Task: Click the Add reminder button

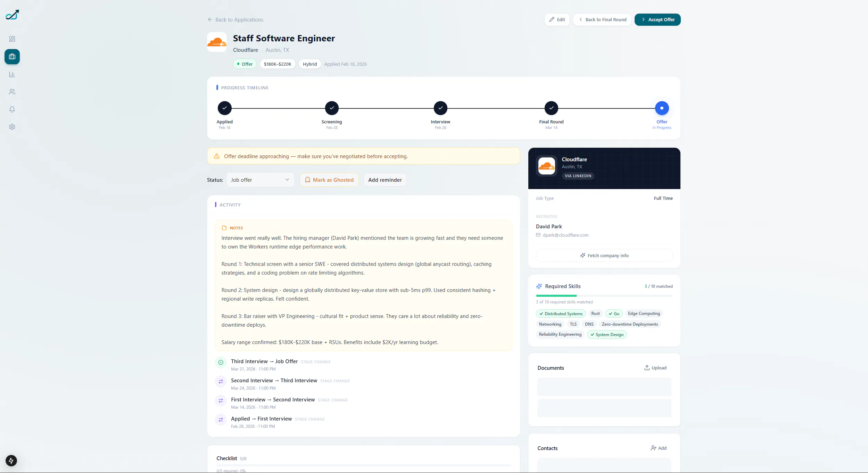Action: (385, 180)
